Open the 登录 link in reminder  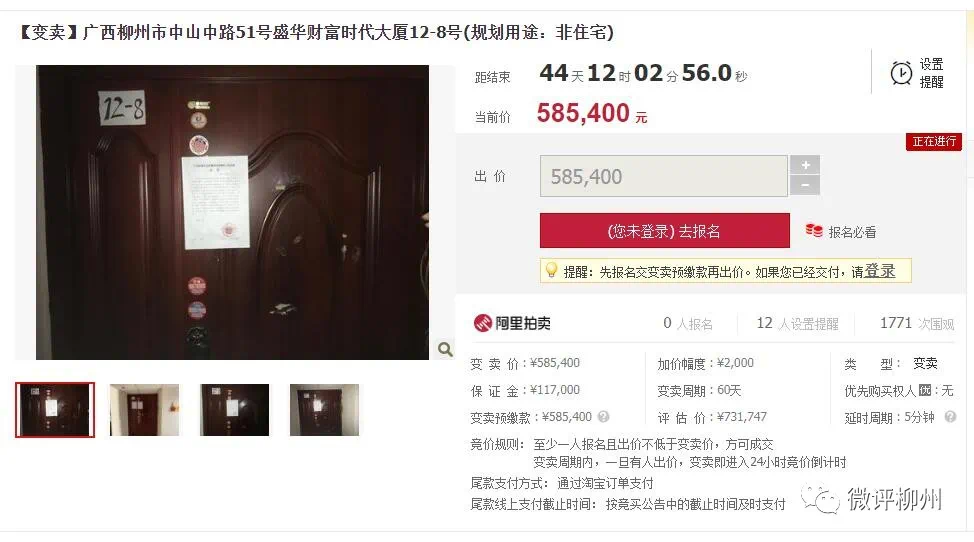pos(879,271)
